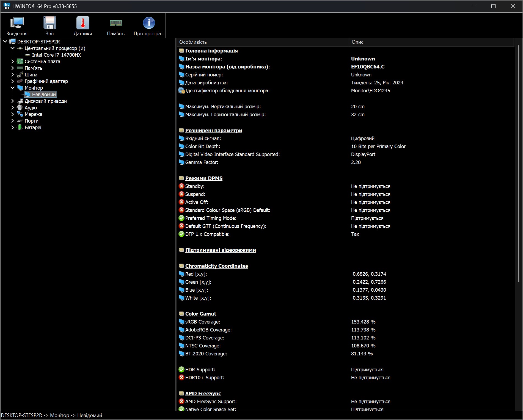Viewport: 523px width, 420px height.
Task: Select the Графічний адаптер tree item
Action: (46, 81)
